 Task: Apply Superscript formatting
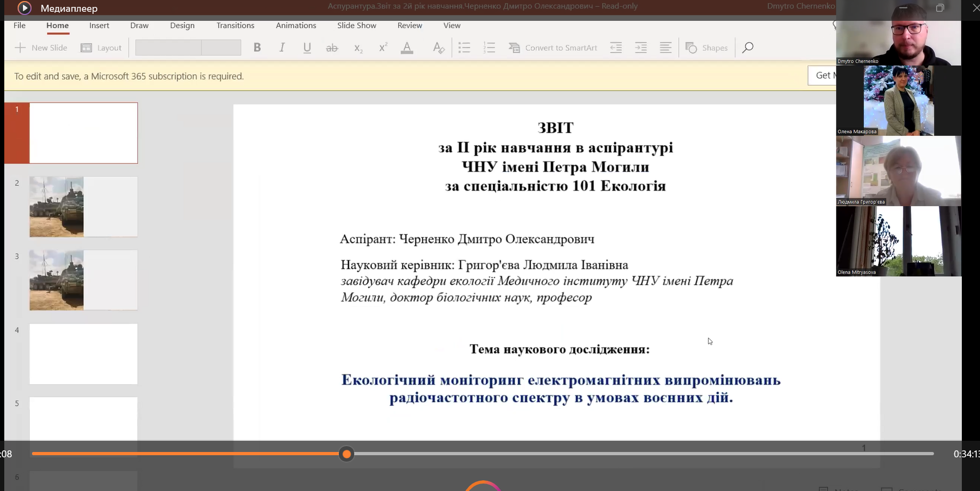[383, 48]
